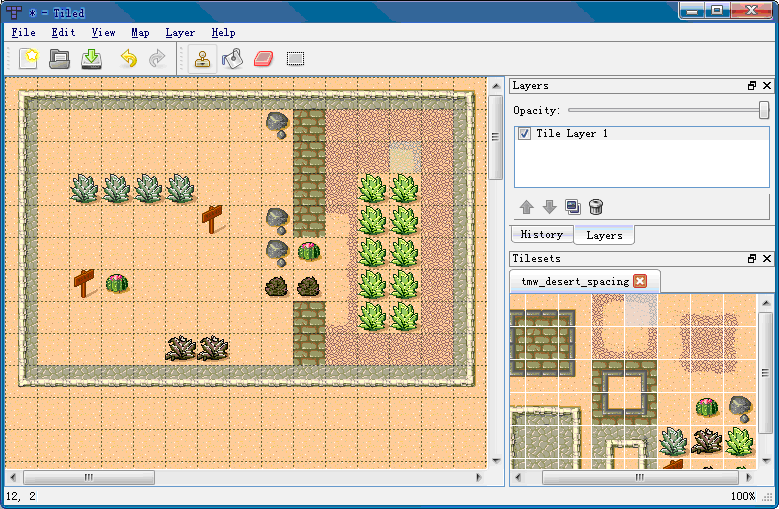
Task: Close the Layers panel
Action: 767,85
